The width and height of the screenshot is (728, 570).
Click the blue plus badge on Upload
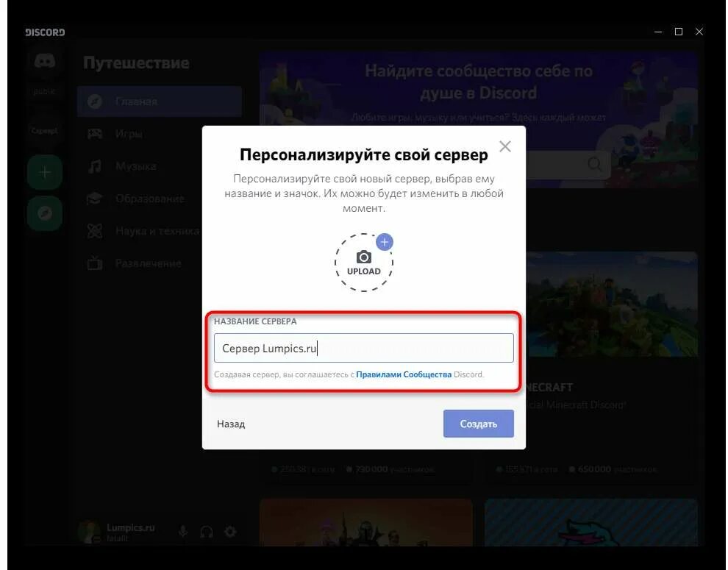[385, 242]
